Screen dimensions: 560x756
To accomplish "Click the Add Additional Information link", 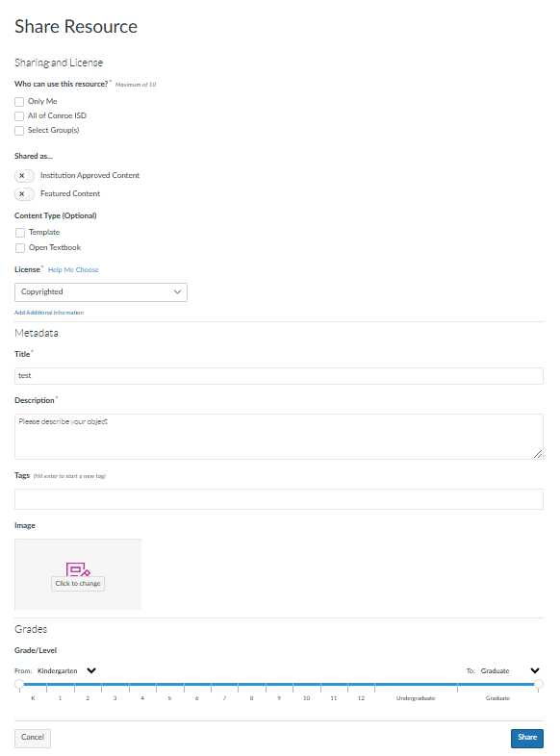I will coord(49,313).
